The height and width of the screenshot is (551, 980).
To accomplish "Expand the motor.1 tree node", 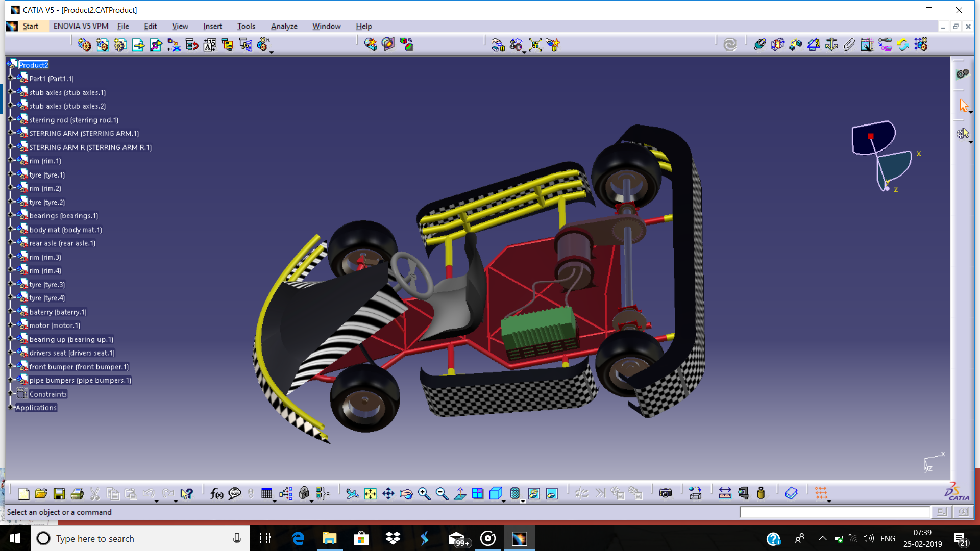I will 10,325.
